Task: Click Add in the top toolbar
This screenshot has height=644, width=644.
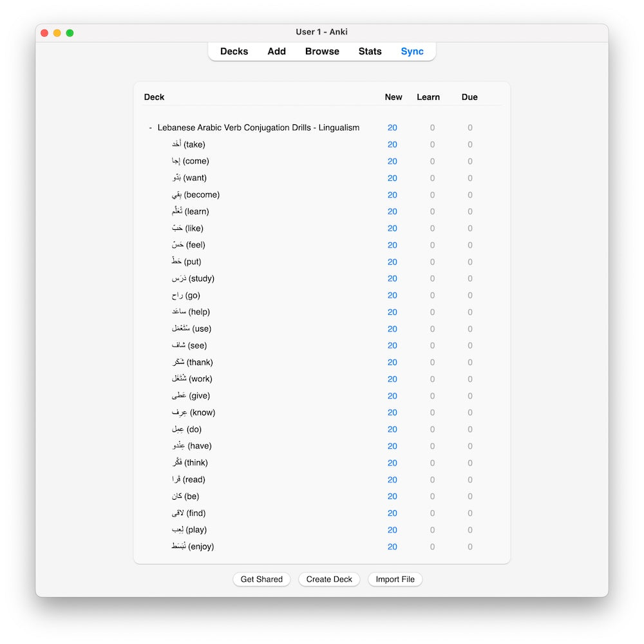Action: (276, 52)
